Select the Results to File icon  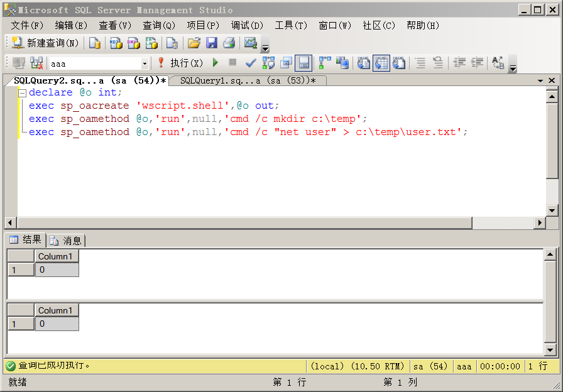(x=399, y=63)
